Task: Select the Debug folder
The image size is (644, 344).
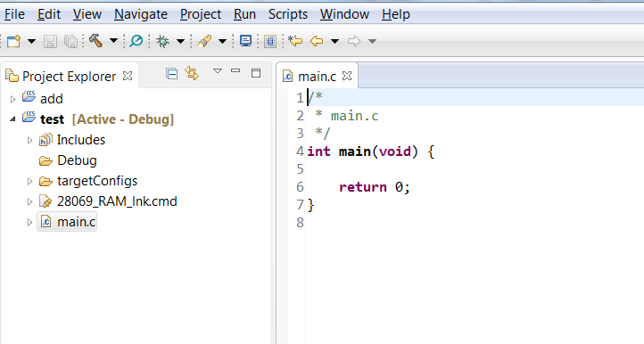Action: (x=77, y=160)
